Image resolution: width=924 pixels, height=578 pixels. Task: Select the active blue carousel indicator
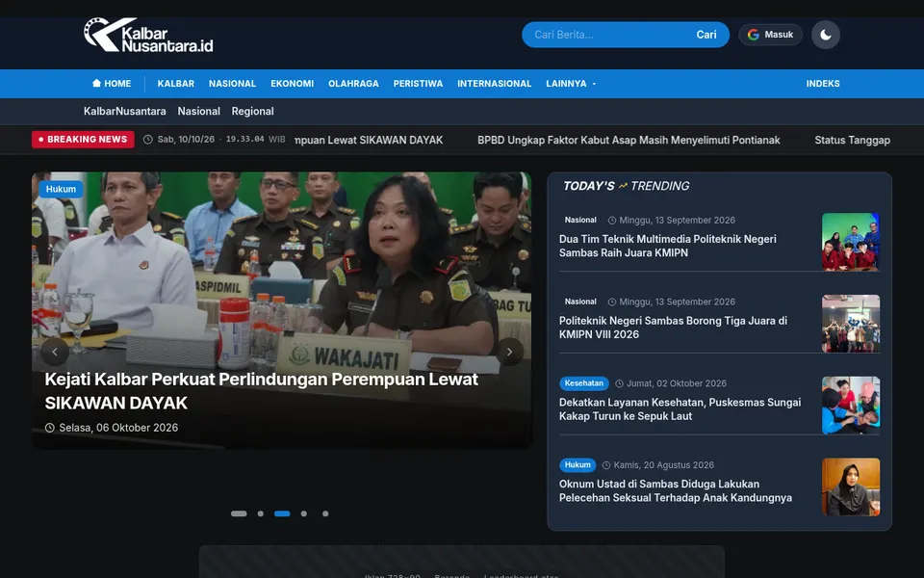(282, 513)
